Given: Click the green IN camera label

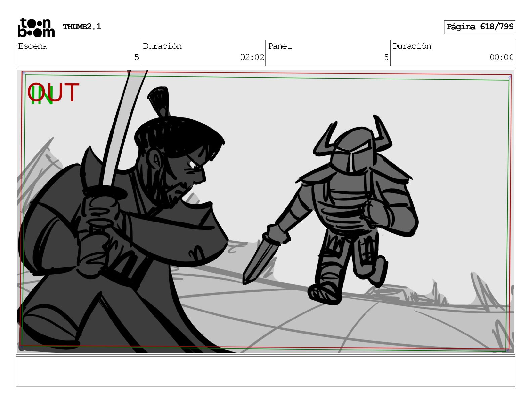Looking at the screenshot, I should [x=42, y=96].
